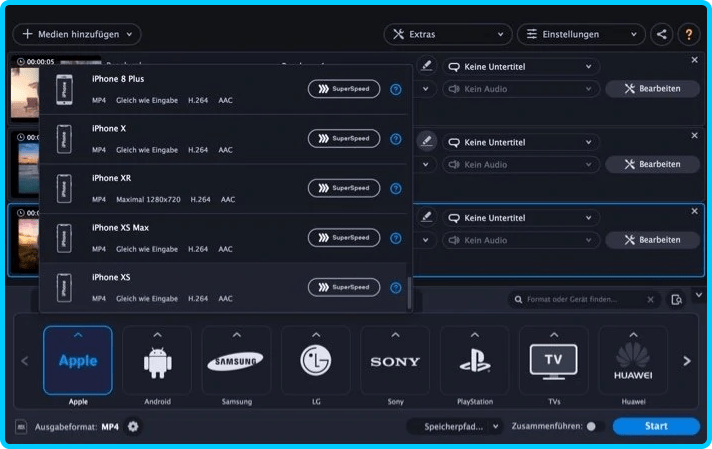The height and width of the screenshot is (449, 712).
Task: Click Bearbeiten for the first file
Action: (653, 89)
